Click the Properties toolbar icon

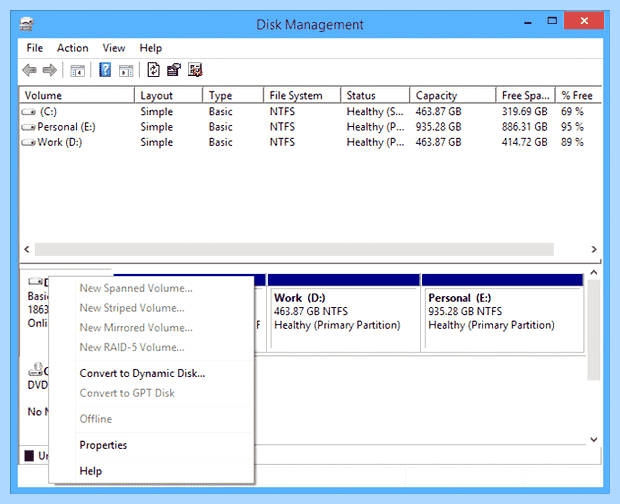174,70
